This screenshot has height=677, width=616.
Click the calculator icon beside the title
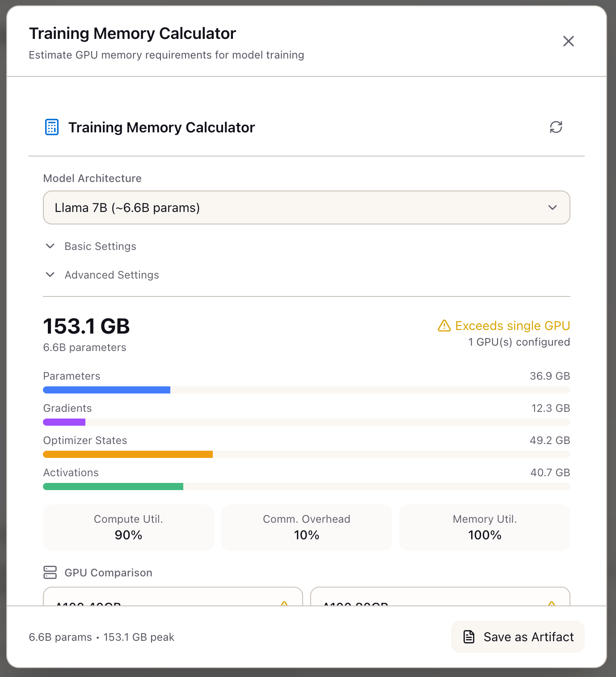(x=51, y=127)
